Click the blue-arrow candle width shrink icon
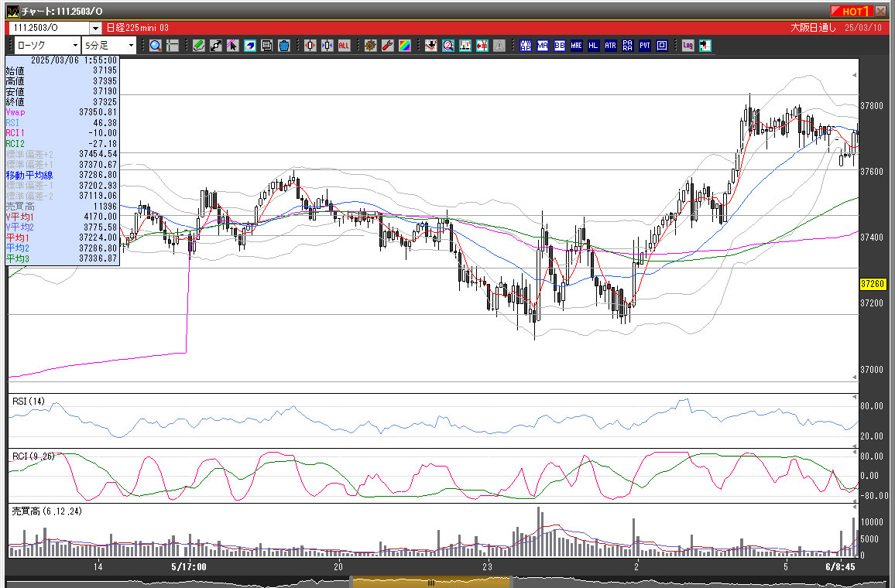Viewport: 895px width, 588px height. click(x=327, y=46)
